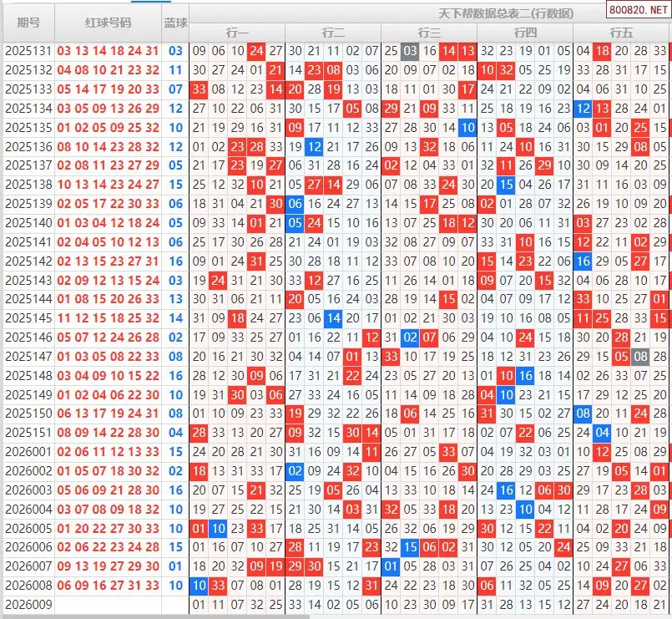Click the 行一 column group header
Image resolution: width=672 pixels, height=619 pixels.
coord(237,33)
